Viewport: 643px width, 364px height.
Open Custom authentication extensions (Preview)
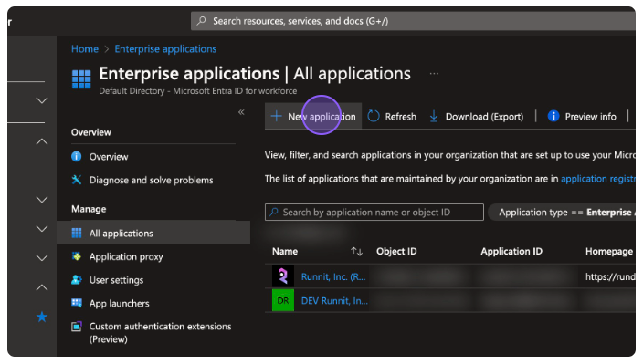160,332
